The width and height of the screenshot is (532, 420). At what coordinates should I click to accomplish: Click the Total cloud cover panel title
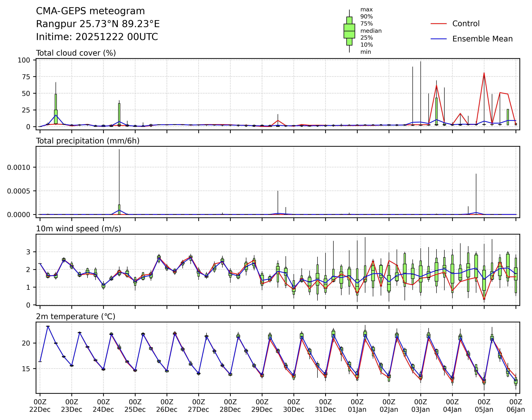click(x=76, y=53)
